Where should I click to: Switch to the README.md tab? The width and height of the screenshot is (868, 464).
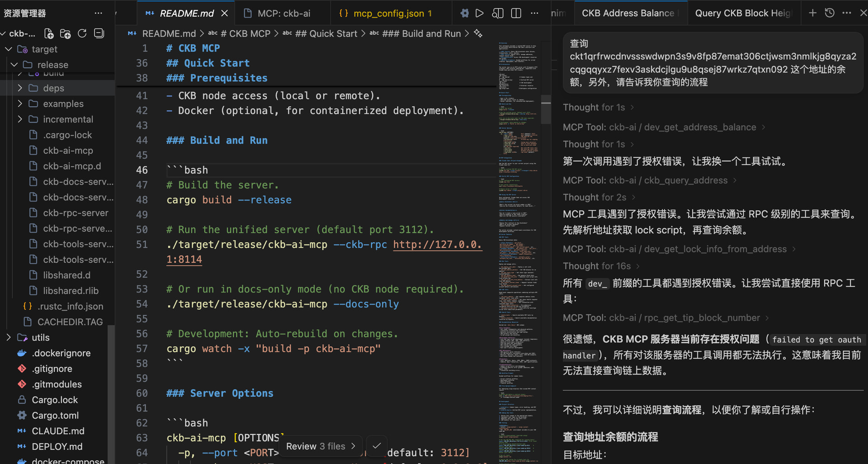point(186,14)
